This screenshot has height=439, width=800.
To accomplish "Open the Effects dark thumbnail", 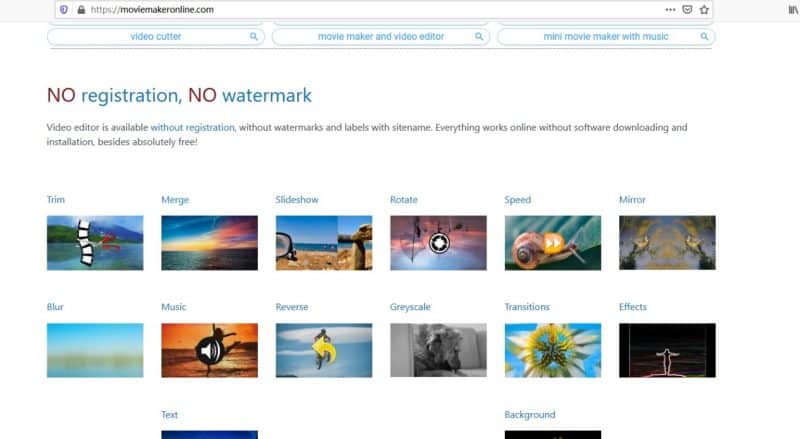I will click(667, 350).
